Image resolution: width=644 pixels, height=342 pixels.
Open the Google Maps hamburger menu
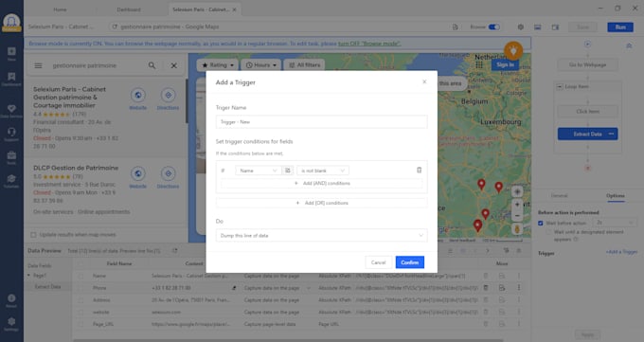point(38,65)
